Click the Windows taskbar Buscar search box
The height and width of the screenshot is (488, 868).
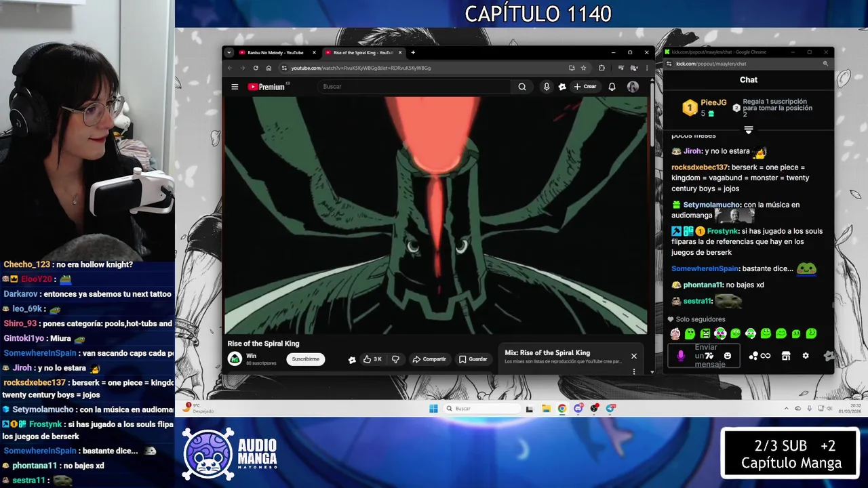pos(483,409)
